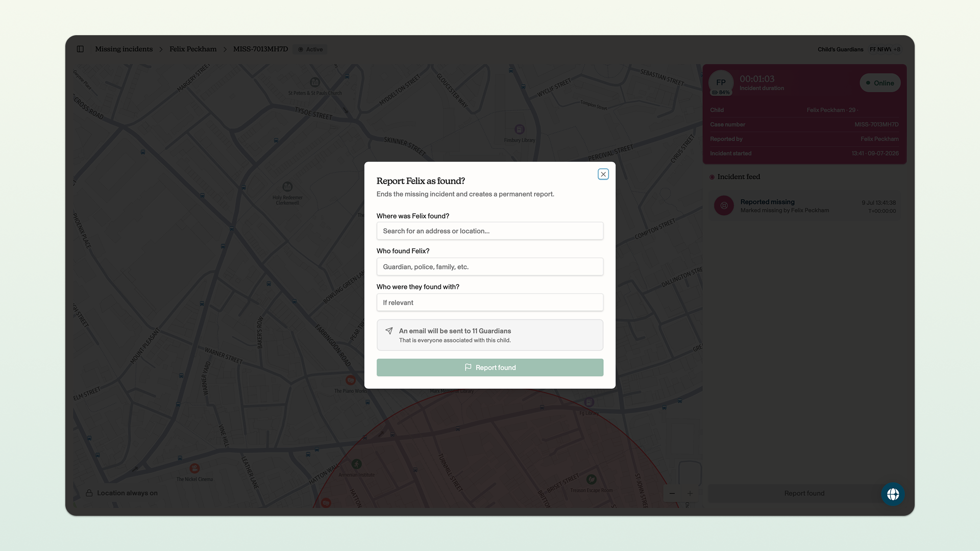Click the paper plane email notice icon
Image resolution: width=980 pixels, height=551 pixels.
389,331
